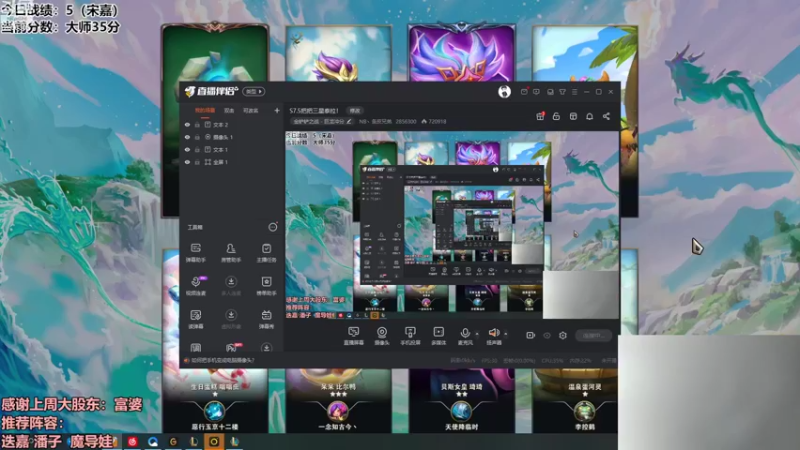Viewport: 800px width, 450px height.
Task: Lock the 文本 2 source
Action: [x=197, y=124]
